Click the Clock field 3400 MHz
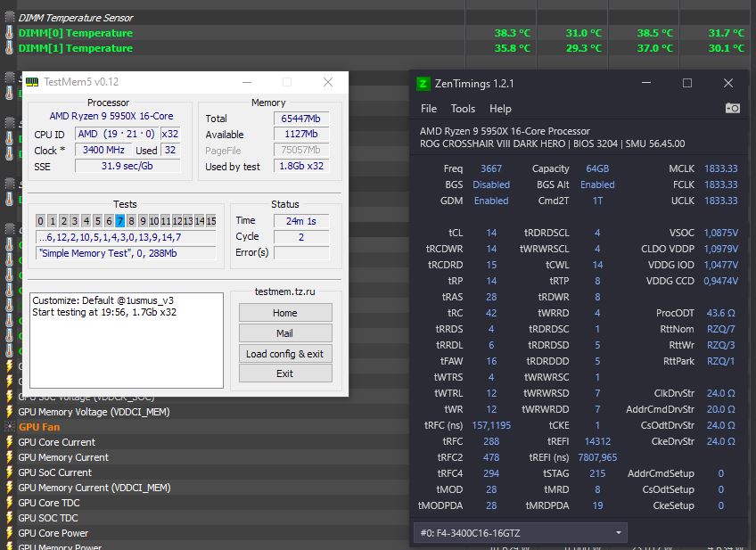This screenshot has height=550, width=756. (103, 150)
